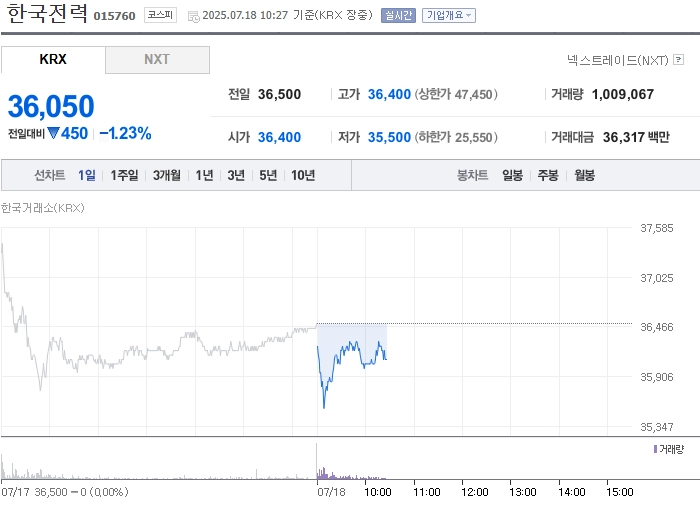Click the 코스피 market badge
The width and height of the screenshot is (700, 505).
click(x=160, y=15)
